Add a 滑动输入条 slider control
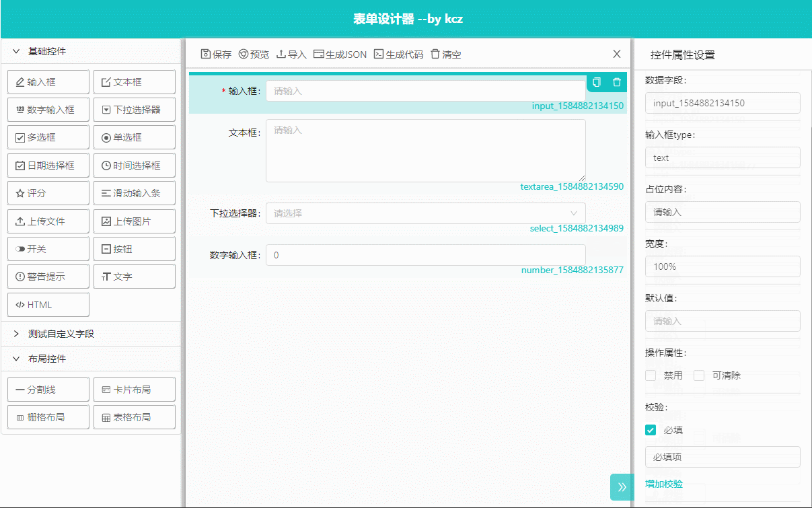The image size is (812, 508). pyautogui.click(x=134, y=193)
